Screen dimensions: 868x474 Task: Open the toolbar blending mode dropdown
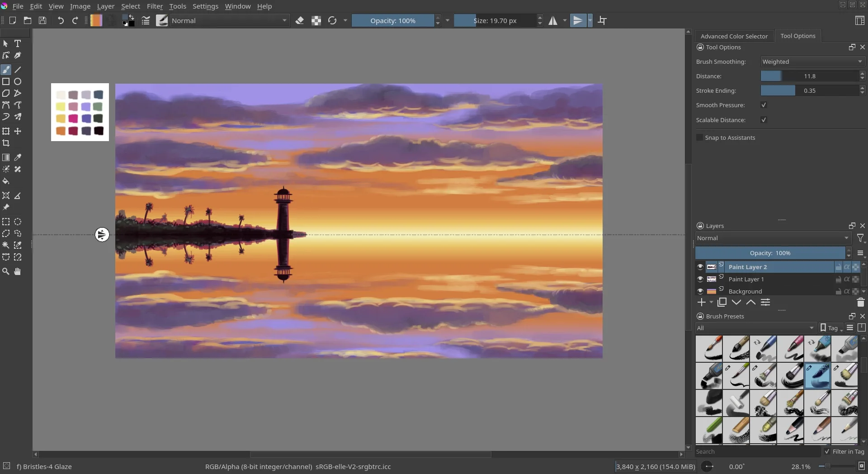[x=229, y=21]
